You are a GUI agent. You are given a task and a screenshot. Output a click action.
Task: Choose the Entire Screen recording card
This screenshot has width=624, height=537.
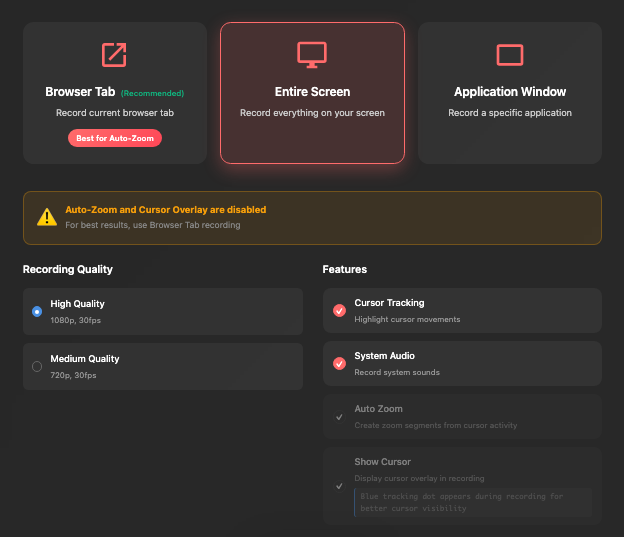pos(312,93)
